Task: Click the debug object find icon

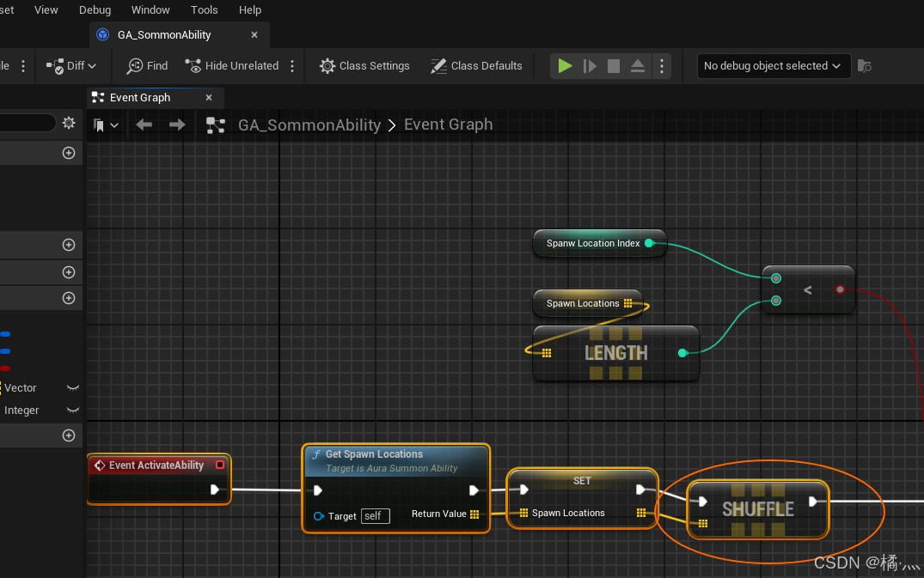Action: (x=865, y=66)
